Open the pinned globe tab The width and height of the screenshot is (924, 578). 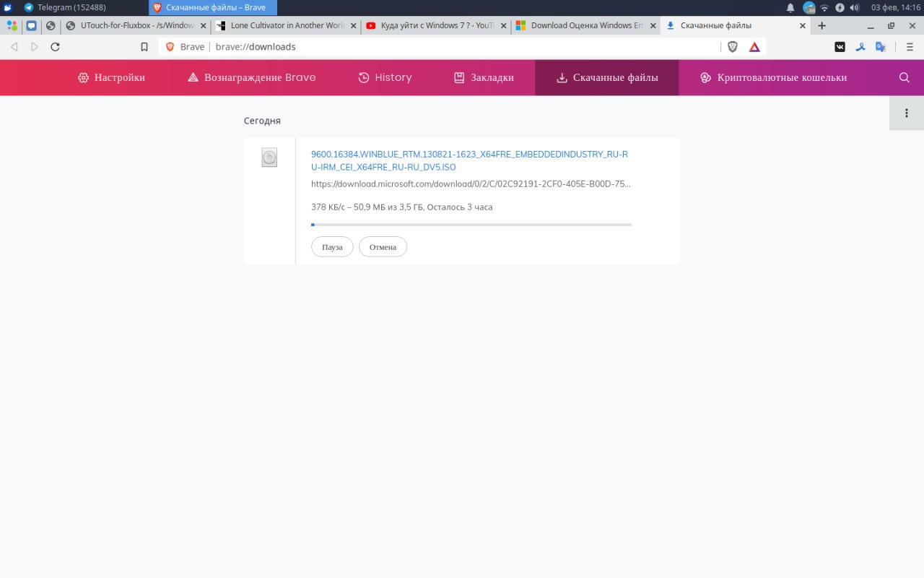(x=51, y=25)
